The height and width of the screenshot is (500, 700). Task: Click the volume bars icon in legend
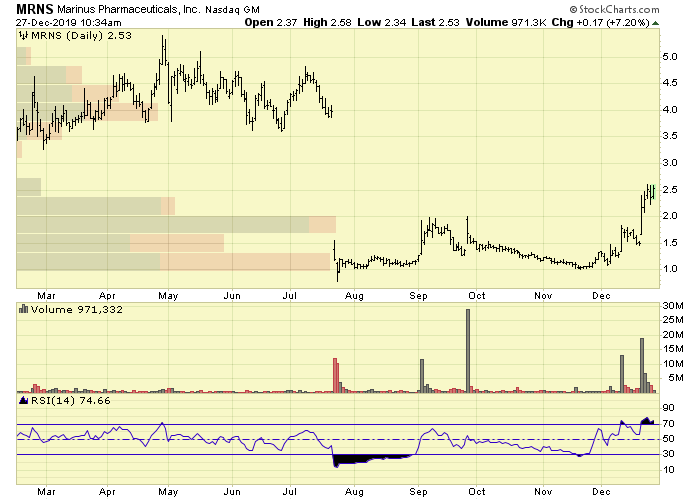tap(24, 309)
